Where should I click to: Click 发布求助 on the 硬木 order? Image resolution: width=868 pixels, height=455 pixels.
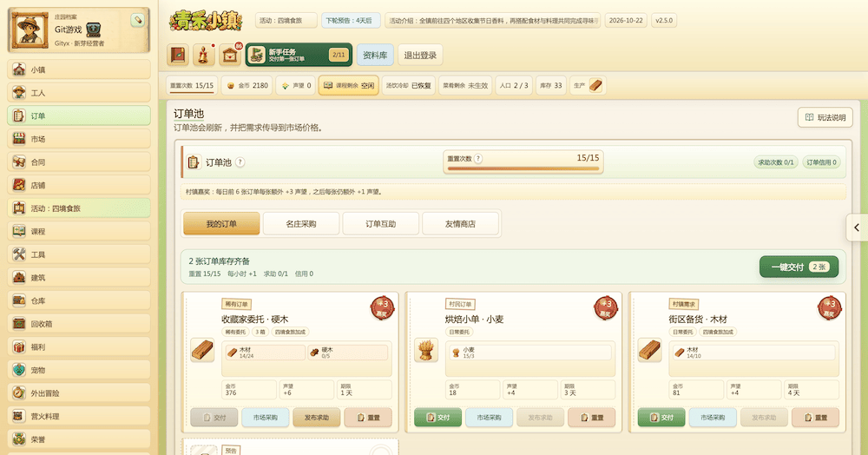click(317, 418)
